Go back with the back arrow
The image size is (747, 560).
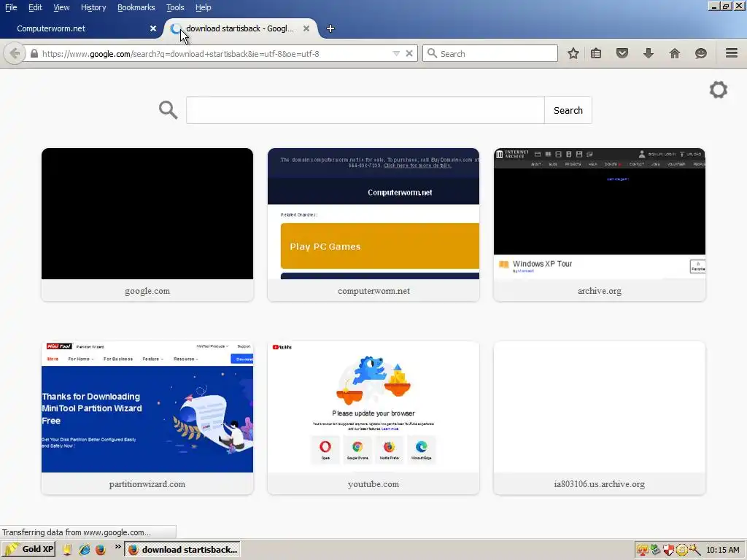point(15,53)
